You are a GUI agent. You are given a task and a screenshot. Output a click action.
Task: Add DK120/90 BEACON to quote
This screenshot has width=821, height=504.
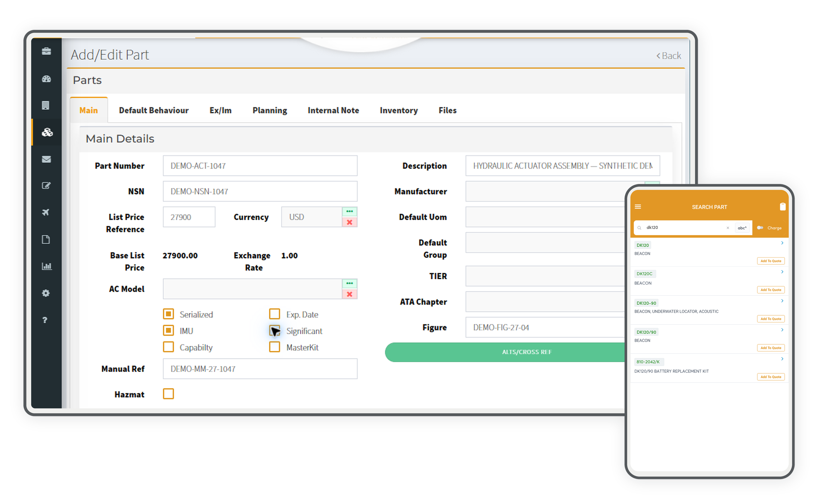(x=771, y=348)
